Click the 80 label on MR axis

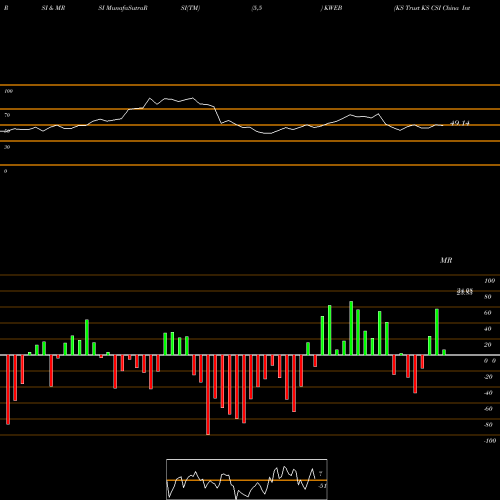pyautogui.click(x=488, y=297)
